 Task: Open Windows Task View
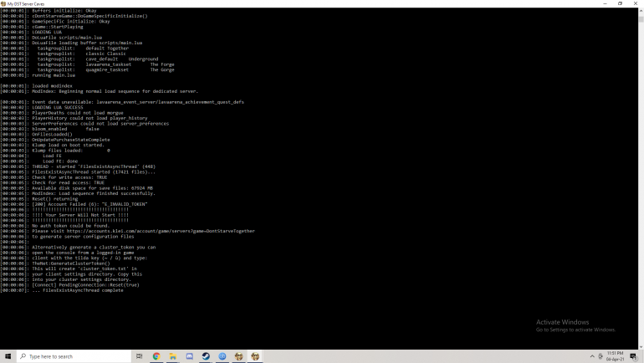coord(139,356)
